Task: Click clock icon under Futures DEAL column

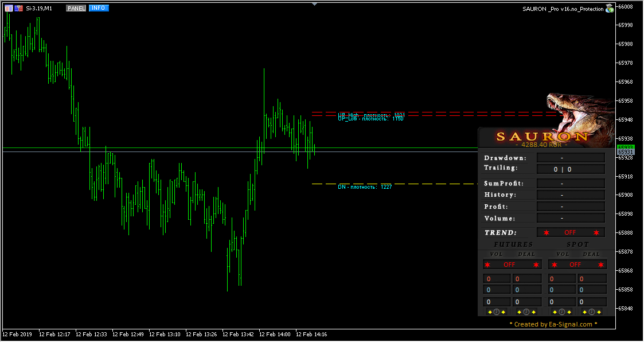Action: pos(526,312)
